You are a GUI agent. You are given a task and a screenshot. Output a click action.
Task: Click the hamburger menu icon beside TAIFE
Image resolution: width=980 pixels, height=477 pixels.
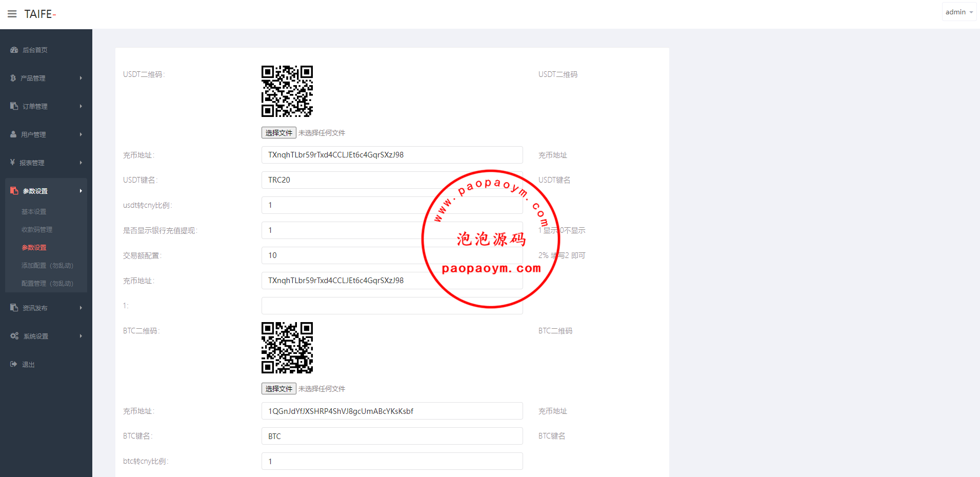coord(12,14)
